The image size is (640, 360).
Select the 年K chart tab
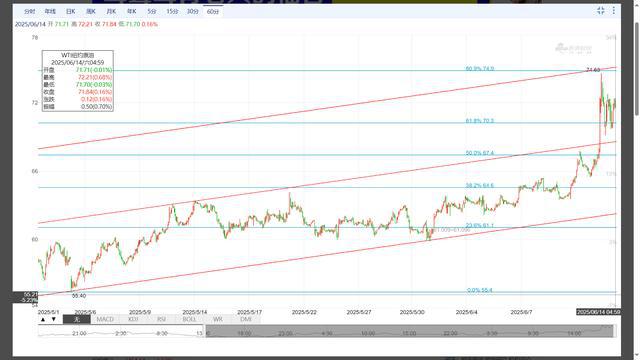tap(131, 11)
